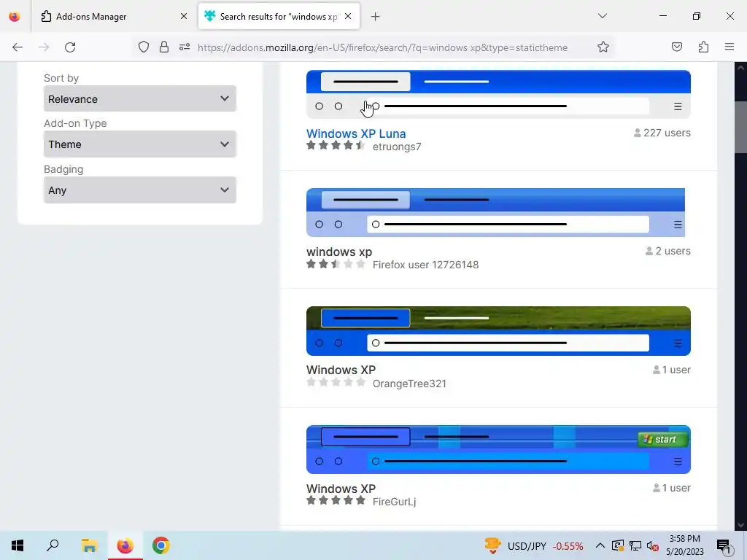Click the author name etruongs7

pos(397,147)
